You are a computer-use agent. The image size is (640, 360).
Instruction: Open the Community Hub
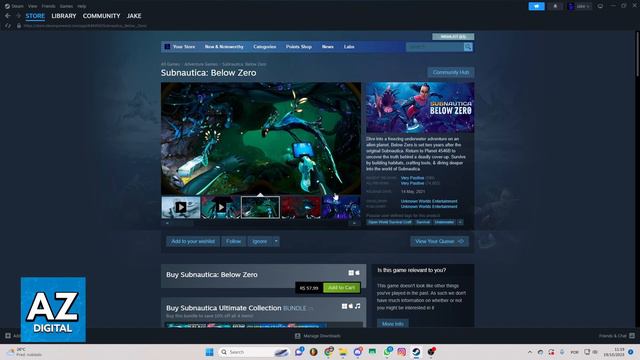(x=451, y=72)
